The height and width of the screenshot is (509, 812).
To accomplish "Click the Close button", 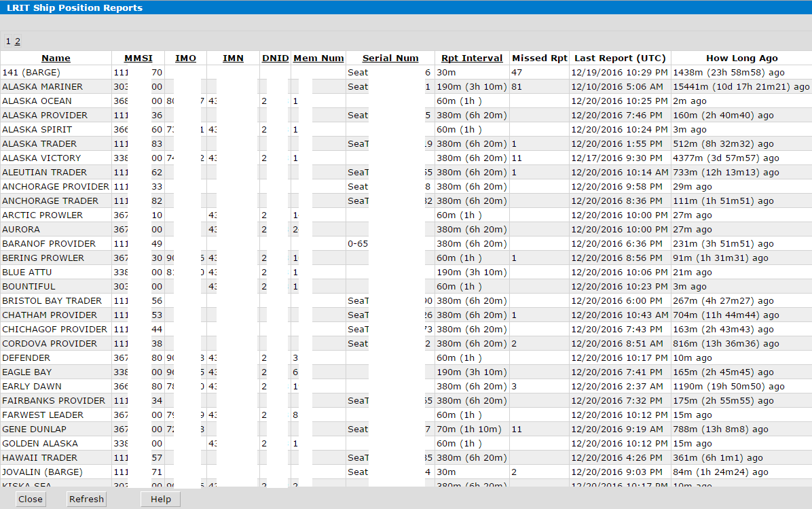I will click(x=31, y=499).
